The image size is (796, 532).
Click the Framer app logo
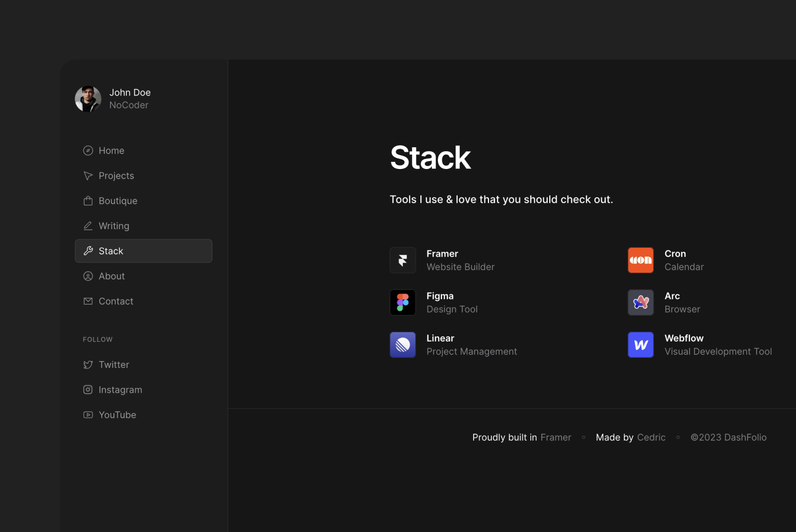tap(402, 260)
